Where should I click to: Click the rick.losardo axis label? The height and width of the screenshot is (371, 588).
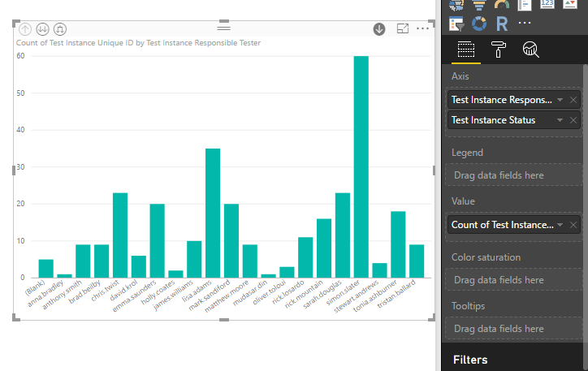click(288, 292)
